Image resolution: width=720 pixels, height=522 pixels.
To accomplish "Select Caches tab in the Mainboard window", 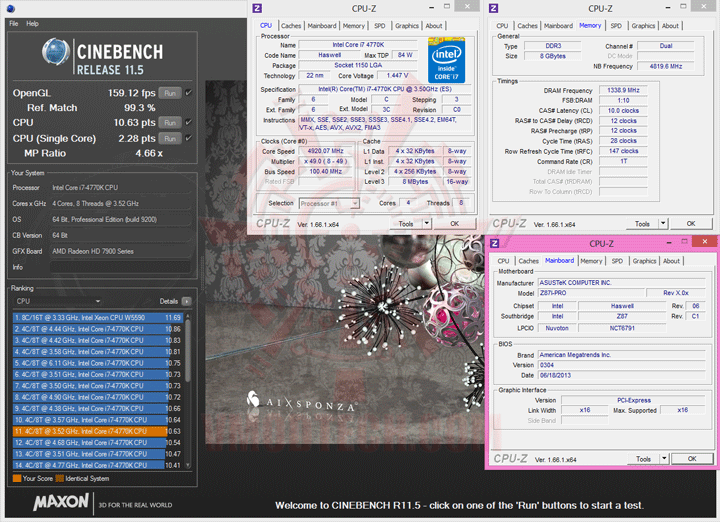I will [x=529, y=261].
